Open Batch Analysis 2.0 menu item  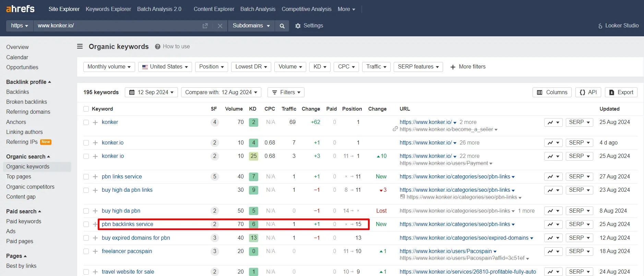pyautogui.click(x=159, y=9)
